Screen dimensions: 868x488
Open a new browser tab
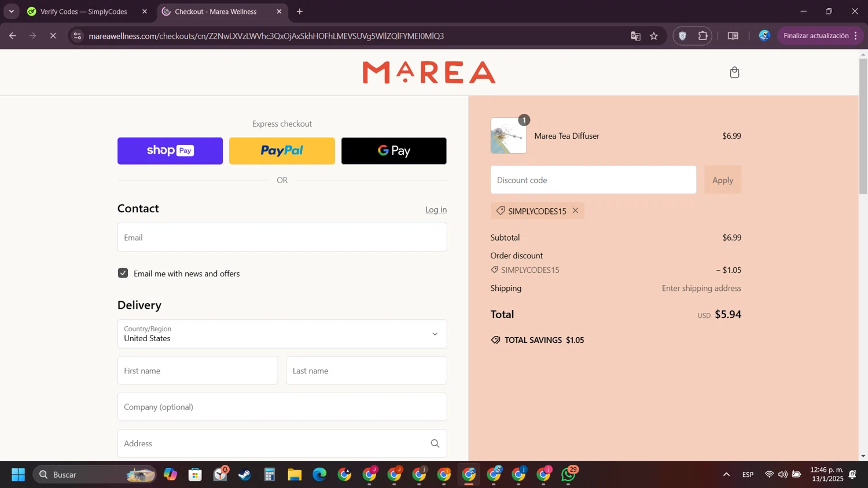pyautogui.click(x=300, y=12)
